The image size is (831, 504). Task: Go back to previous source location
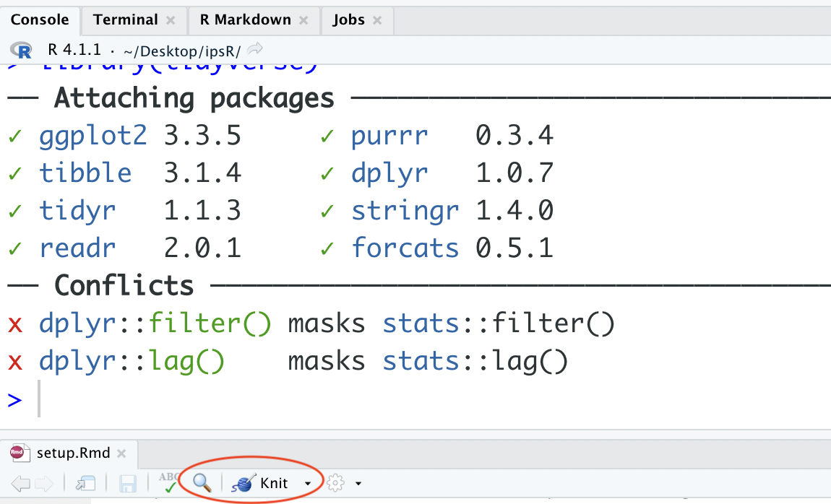click(20, 483)
